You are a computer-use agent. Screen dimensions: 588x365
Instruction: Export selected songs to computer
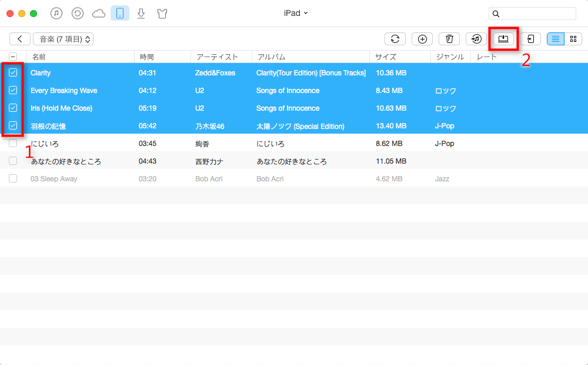[503, 39]
